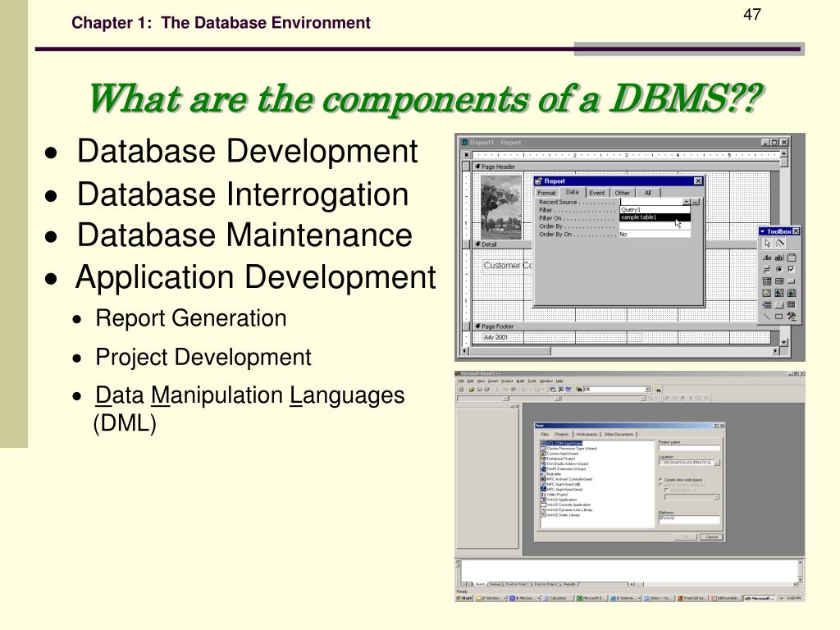Select the Line tool in Toolbox
This screenshot has width=840, height=630.
[x=767, y=317]
